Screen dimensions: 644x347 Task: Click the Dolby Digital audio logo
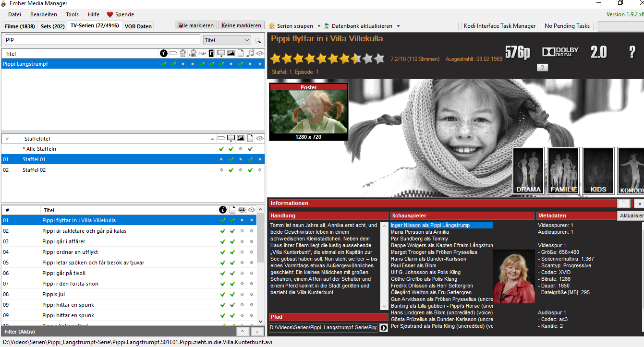click(560, 52)
